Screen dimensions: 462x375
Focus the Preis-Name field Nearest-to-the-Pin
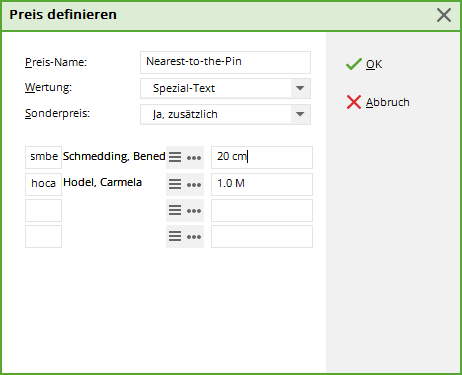225,62
